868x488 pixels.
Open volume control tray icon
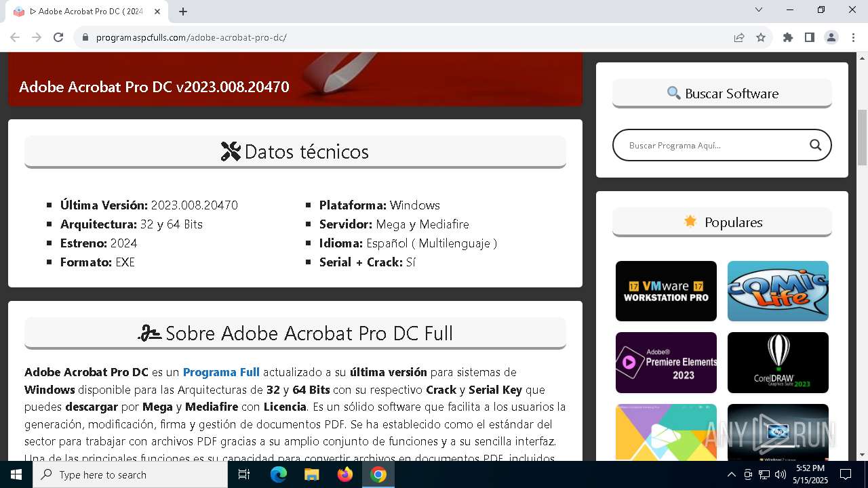[x=780, y=474]
